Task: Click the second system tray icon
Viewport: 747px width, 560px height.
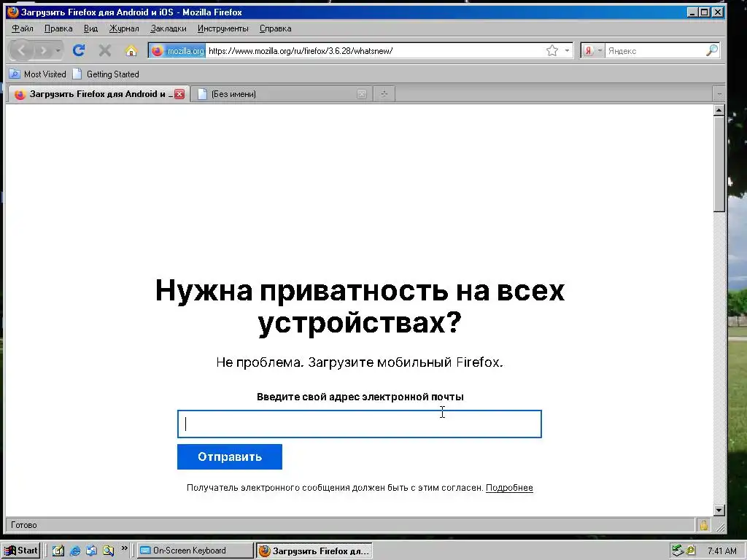Action: (691, 551)
